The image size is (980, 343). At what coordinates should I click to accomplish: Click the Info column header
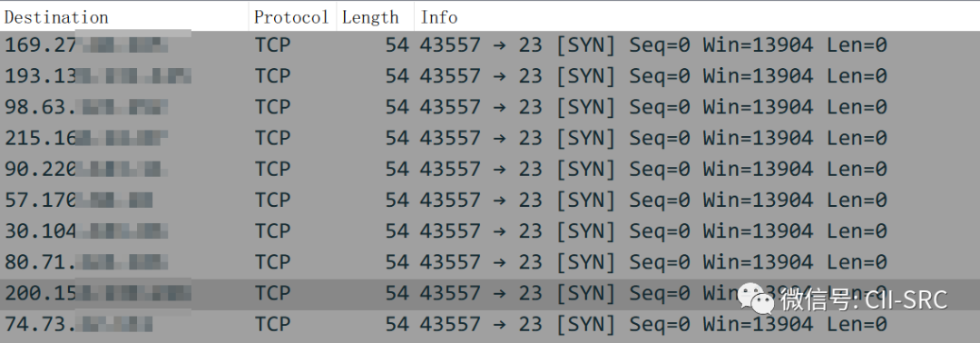coord(697,17)
